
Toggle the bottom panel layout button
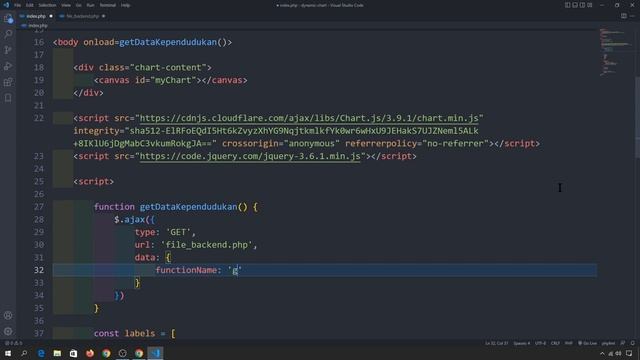coord(575,5)
